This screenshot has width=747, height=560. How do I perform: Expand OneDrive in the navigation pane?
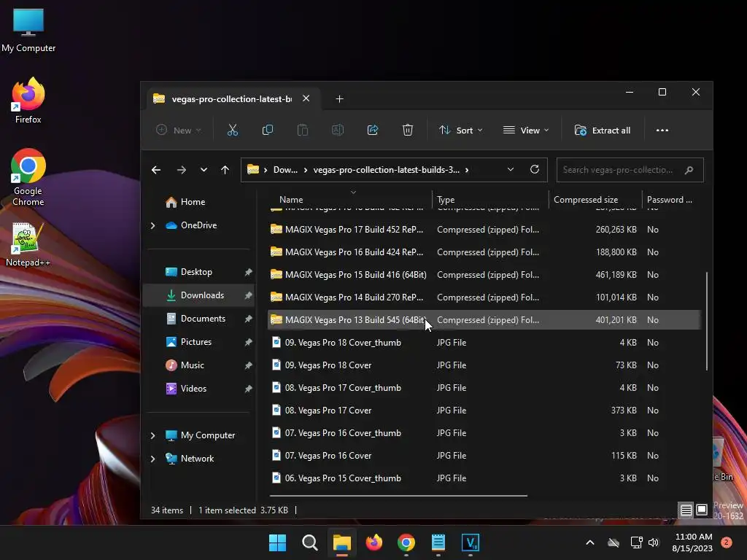tap(153, 225)
